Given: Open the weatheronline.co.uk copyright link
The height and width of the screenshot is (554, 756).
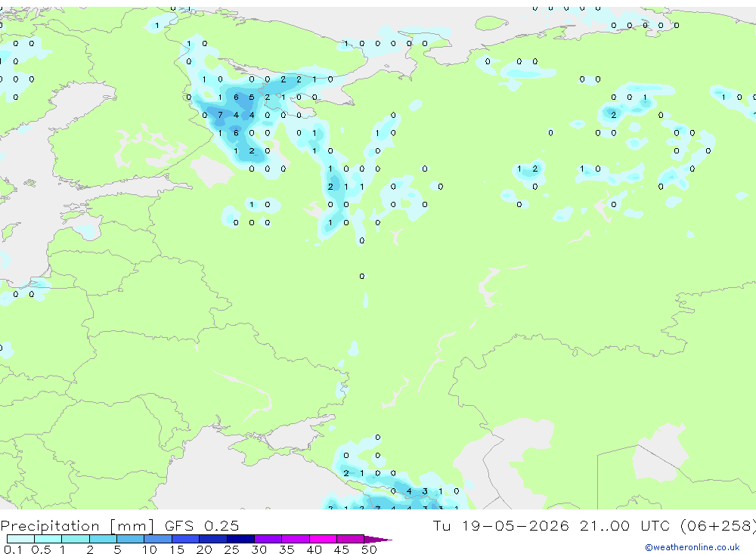Looking at the screenshot, I should pos(692,547).
